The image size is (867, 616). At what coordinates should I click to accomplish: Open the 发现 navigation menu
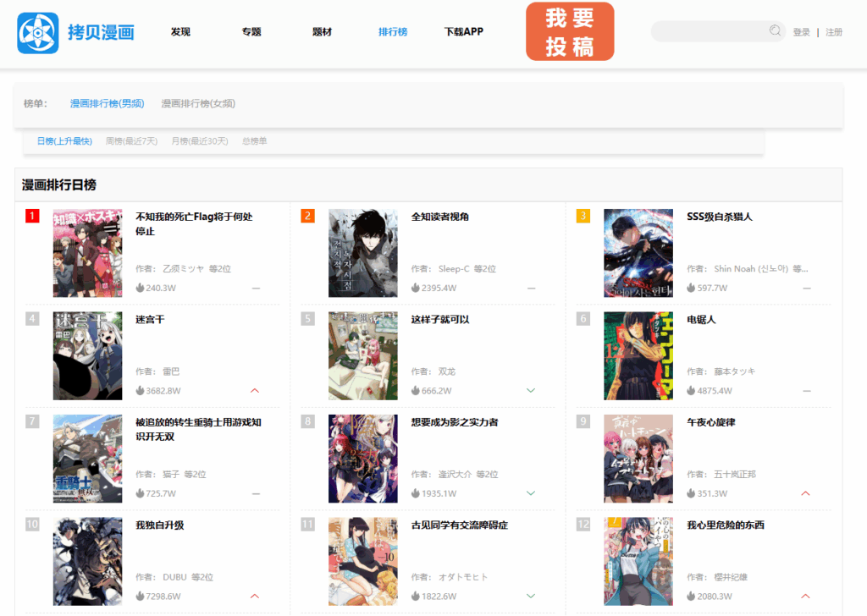pos(180,32)
